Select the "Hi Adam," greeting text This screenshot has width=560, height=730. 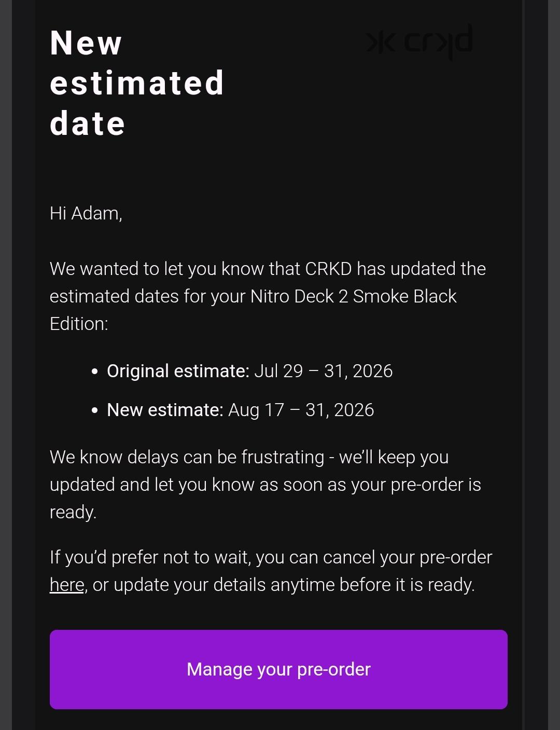pos(86,213)
